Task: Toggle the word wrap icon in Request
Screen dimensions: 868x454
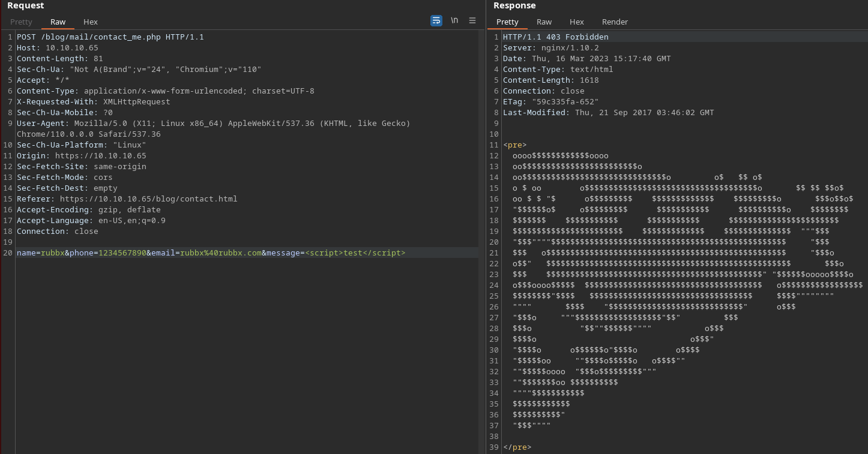Action: pyautogui.click(x=436, y=20)
